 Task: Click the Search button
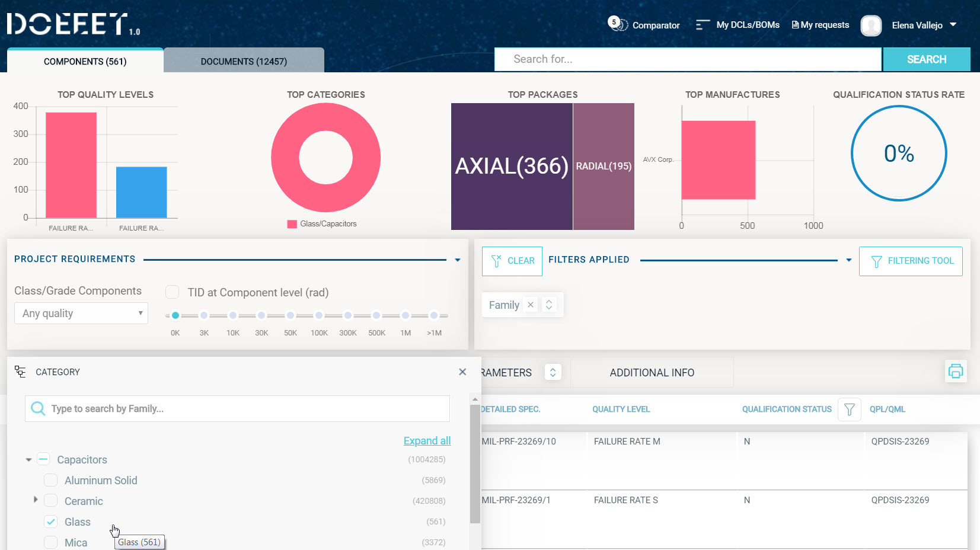coord(927,59)
